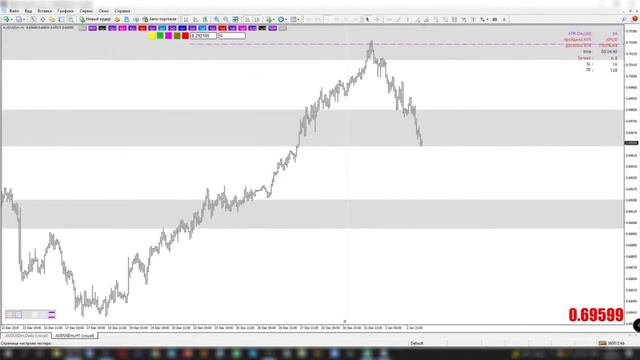Toggle the Navigator panel
Screen dimensions: 640x360
(52, 19)
